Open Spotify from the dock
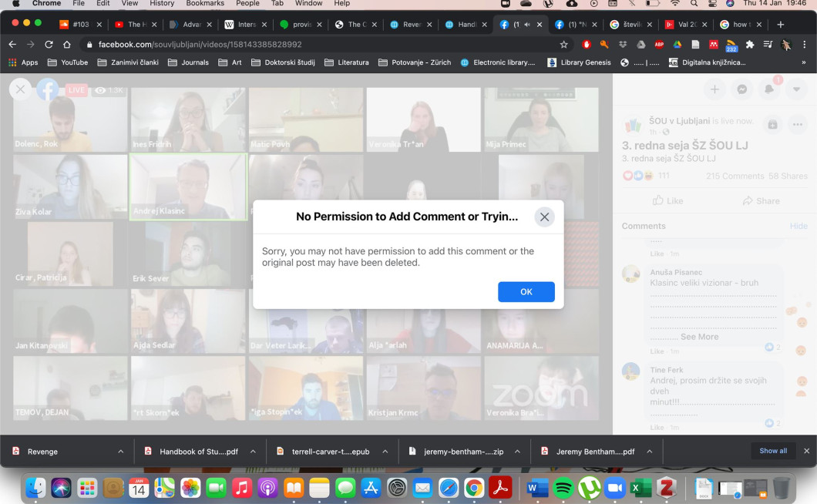 [563, 488]
